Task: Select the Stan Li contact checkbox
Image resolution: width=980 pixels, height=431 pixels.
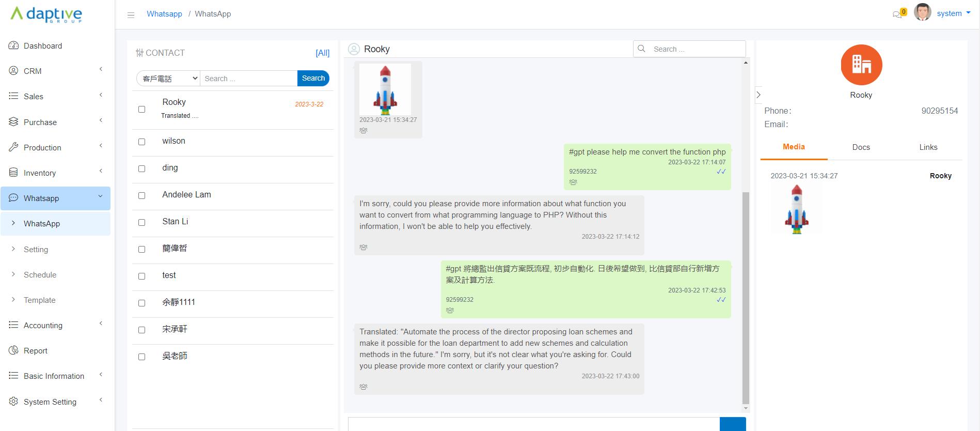Action: tap(141, 222)
